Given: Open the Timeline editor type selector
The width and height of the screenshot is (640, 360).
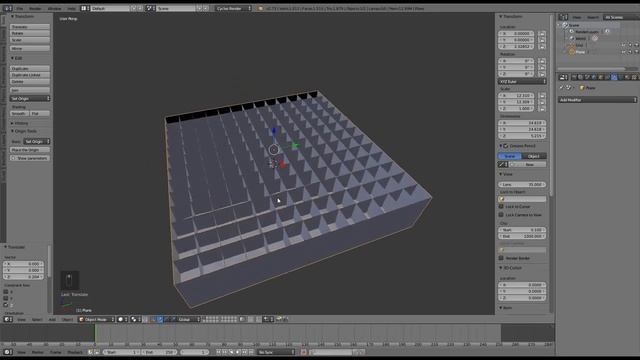Looking at the screenshot, I should pos(8,352).
